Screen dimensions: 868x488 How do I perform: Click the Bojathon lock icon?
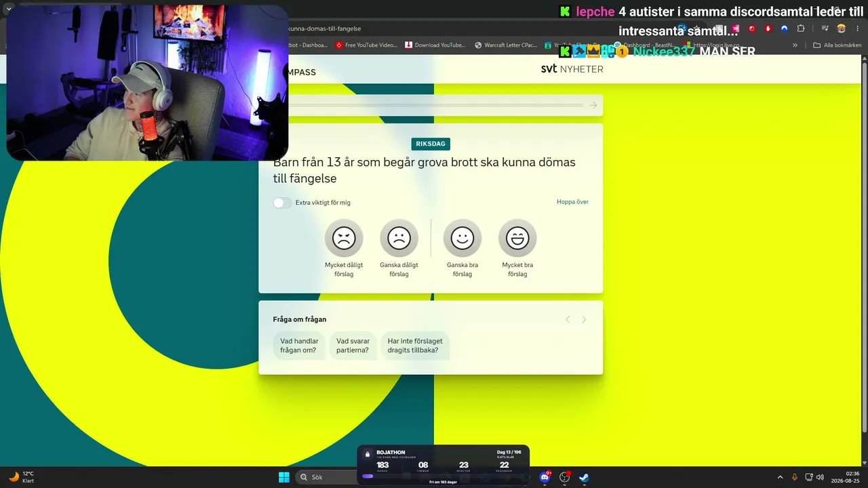[368, 454]
